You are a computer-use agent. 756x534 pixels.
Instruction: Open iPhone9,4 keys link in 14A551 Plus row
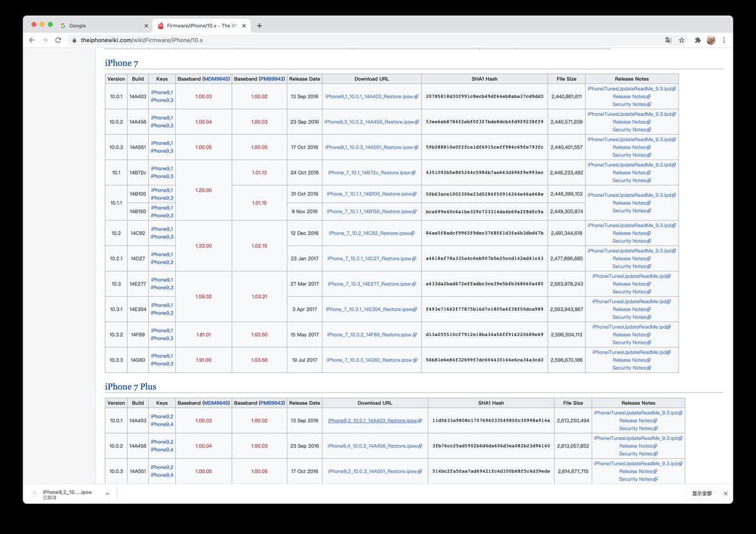(162, 475)
